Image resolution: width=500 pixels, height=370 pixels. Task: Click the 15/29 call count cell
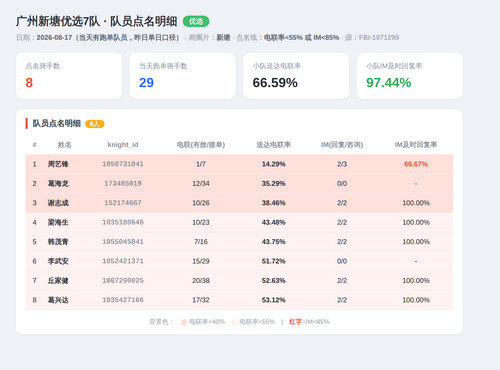tap(201, 261)
